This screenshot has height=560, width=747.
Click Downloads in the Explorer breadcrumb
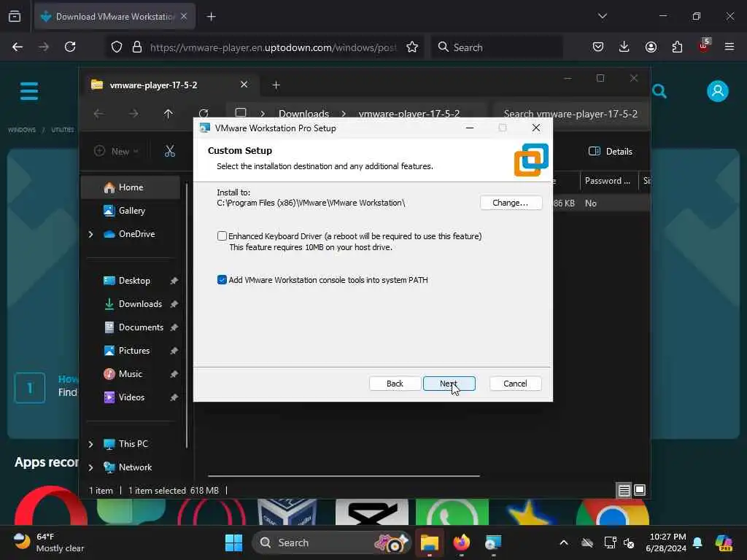coord(303,114)
